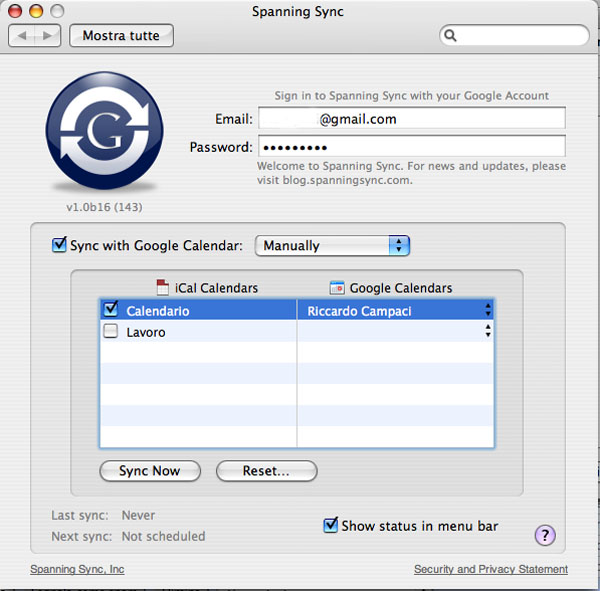Toggle Sync with Google Calendar checkbox
Screen dimensions: 600x591
tap(59, 245)
